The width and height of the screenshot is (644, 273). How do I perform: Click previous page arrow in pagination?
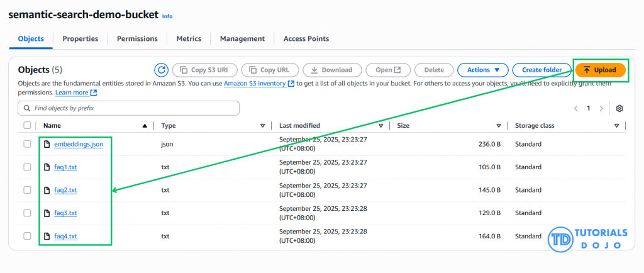575,108
